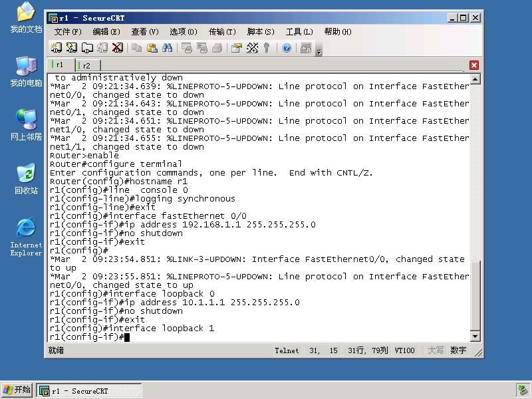
Task: Click the Print Screen toolbar icon
Action: [187, 48]
